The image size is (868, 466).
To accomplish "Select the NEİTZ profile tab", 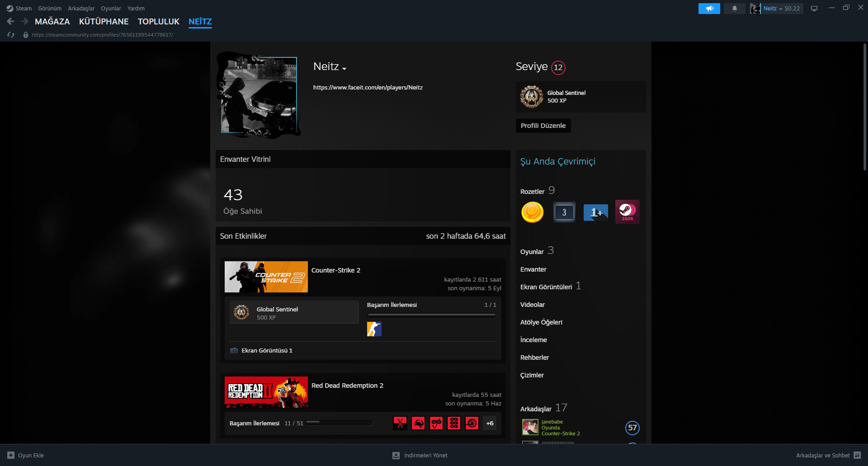I will point(200,22).
